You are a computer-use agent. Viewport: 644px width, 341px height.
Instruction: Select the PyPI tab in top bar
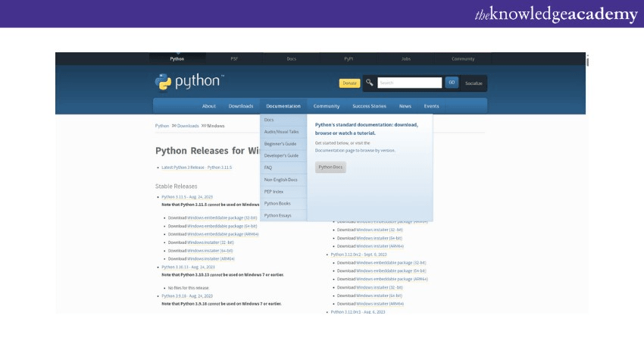click(349, 59)
